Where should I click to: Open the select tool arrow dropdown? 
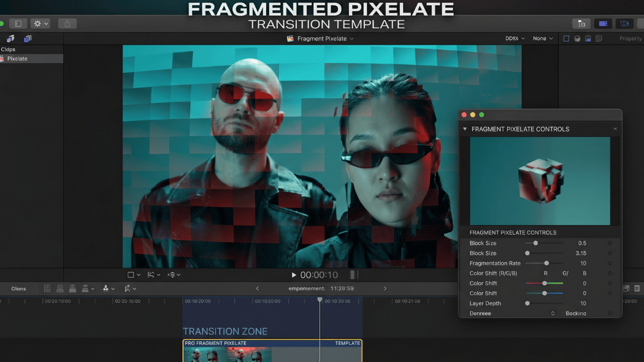[129, 288]
